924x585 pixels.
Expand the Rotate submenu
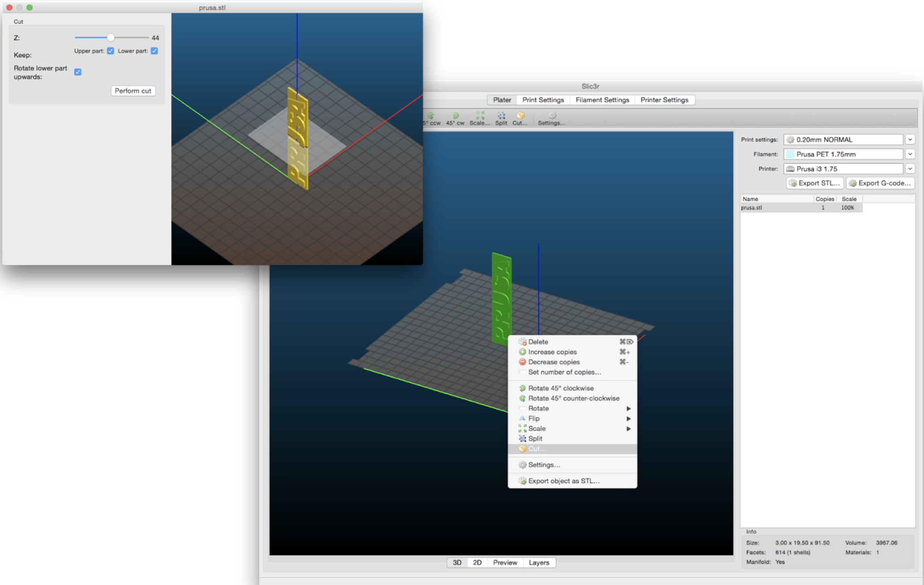[x=572, y=408]
